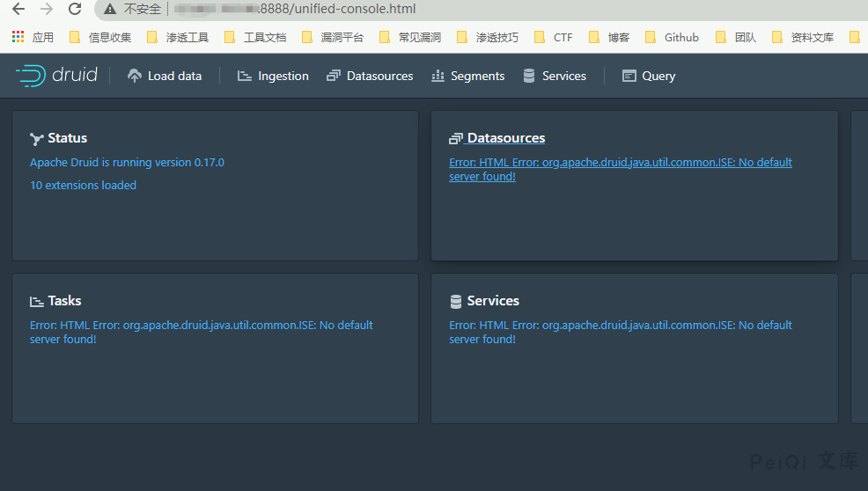Screen dimensions: 868x491
Task: Click the browser forward arrow
Action: [47, 10]
